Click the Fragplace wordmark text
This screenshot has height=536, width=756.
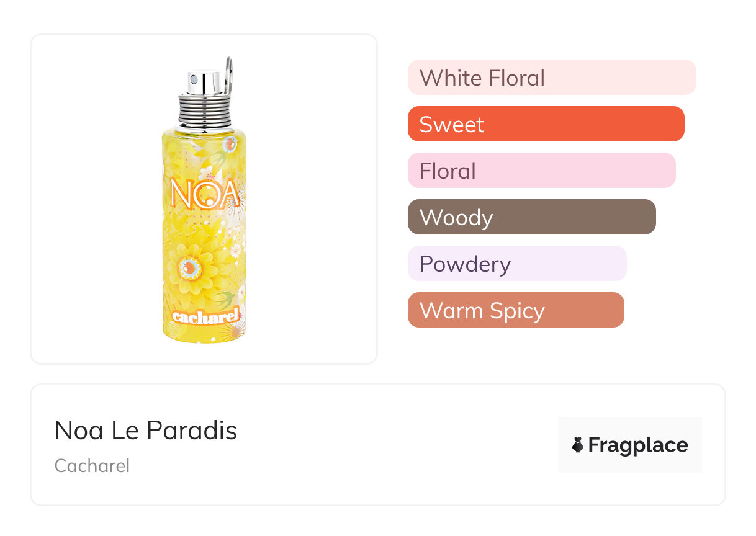[x=638, y=445]
